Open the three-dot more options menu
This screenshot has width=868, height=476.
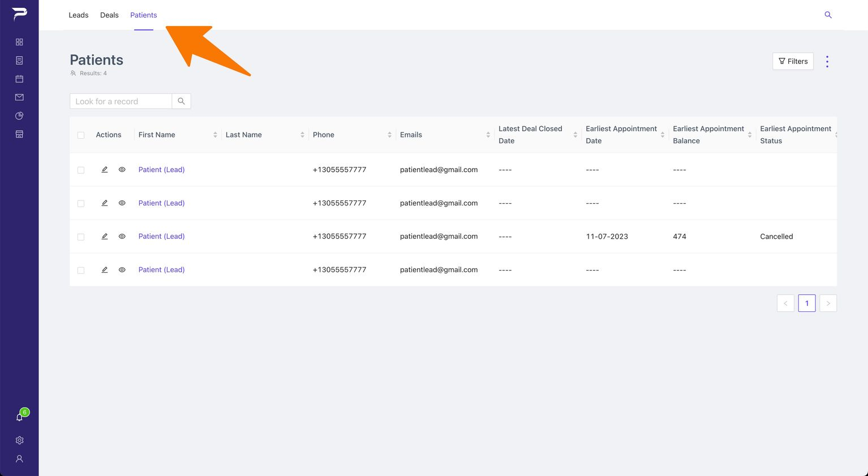[x=827, y=61]
